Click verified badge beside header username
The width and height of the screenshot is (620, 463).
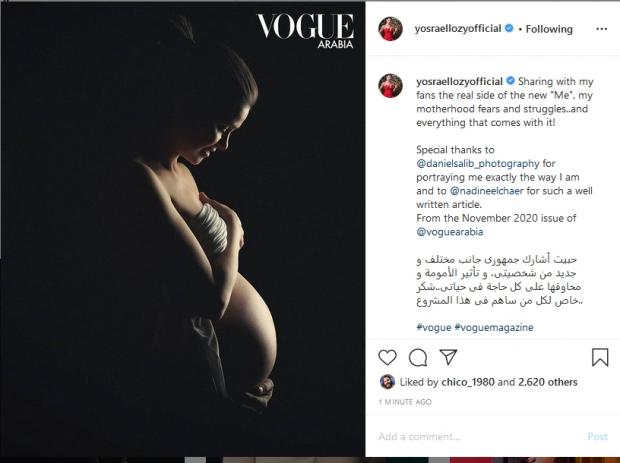pyautogui.click(x=509, y=28)
